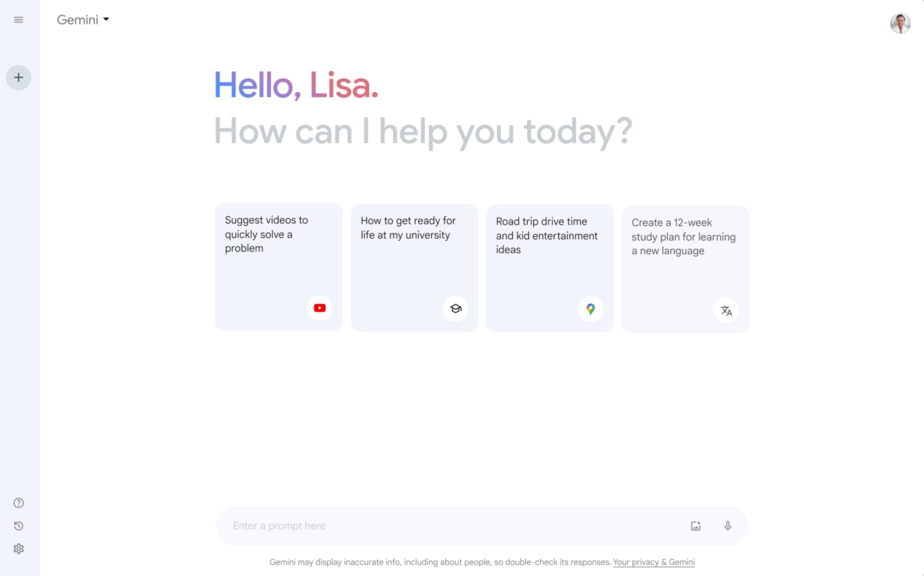
Task: Open the Activity history icon
Action: 19,526
